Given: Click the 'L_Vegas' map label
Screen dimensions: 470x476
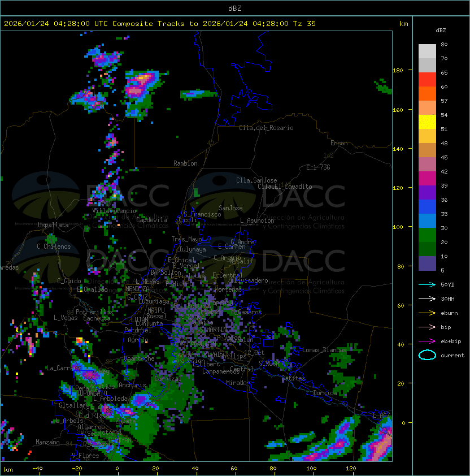Looking at the screenshot, I should pos(66,318).
